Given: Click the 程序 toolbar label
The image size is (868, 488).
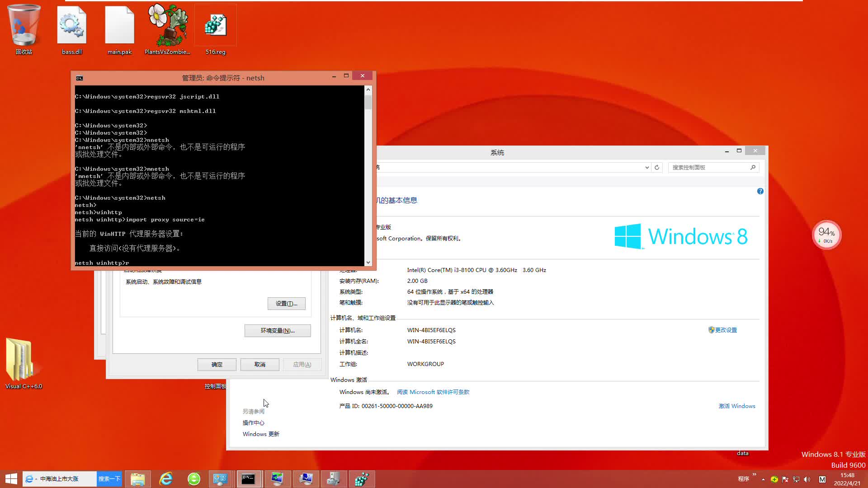Looking at the screenshot, I should 744,479.
